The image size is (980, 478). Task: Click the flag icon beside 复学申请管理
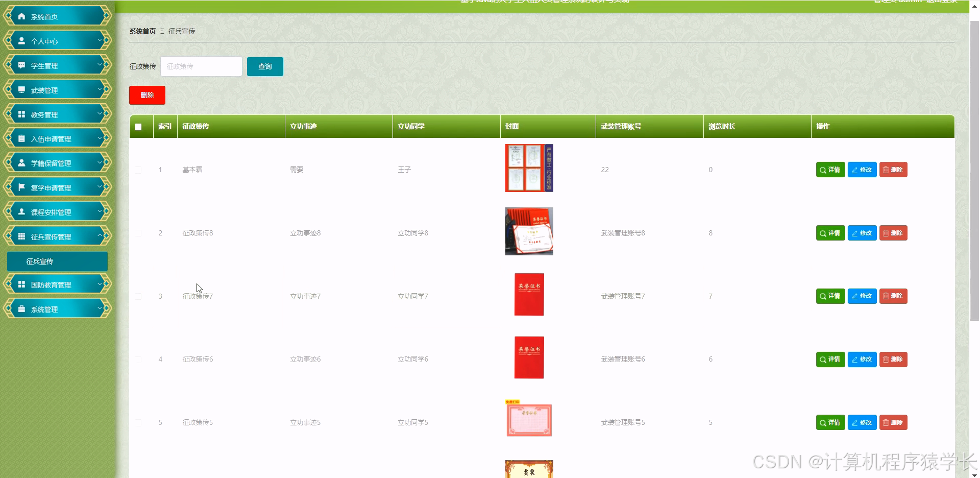(x=21, y=187)
